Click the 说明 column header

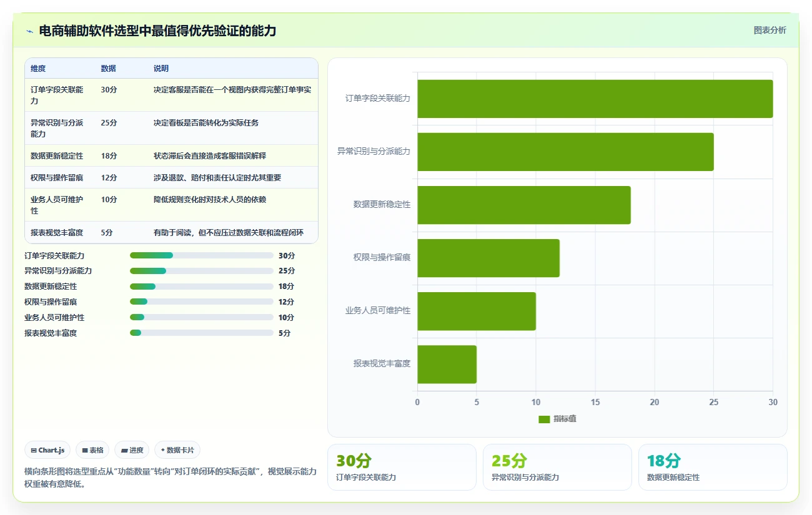[161, 68]
